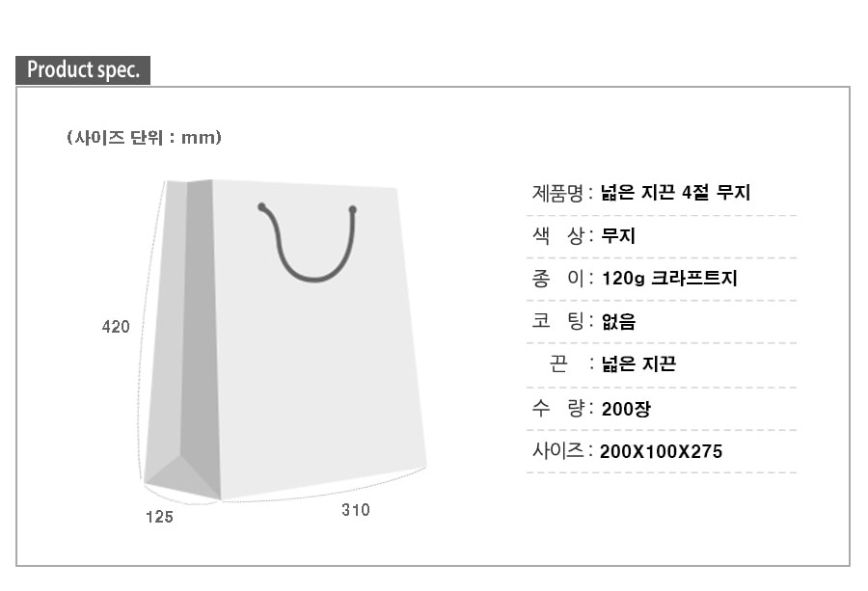Viewport: 868px width, 591px height.
Task: Click the size unit (mm) note
Action: tap(145, 138)
